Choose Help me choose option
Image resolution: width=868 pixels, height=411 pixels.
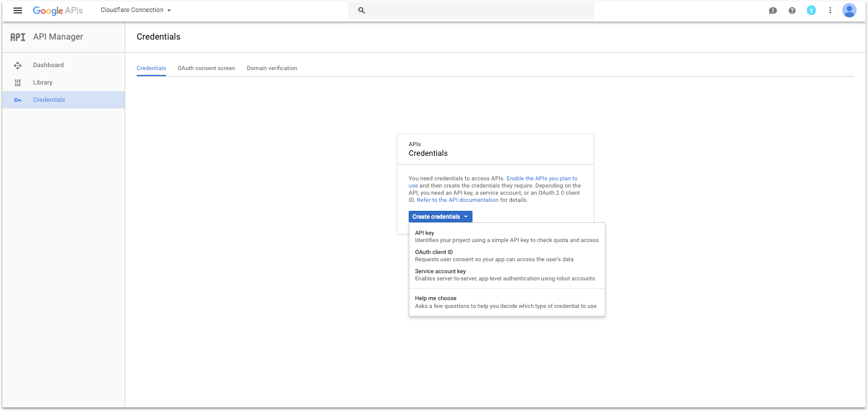click(436, 298)
